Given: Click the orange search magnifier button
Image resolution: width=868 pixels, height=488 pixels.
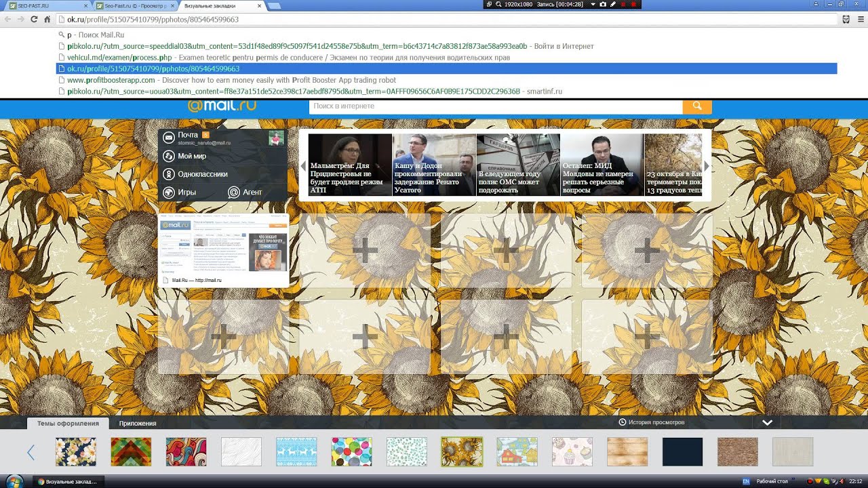Looking at the screenshot, I should pos(697,106).
